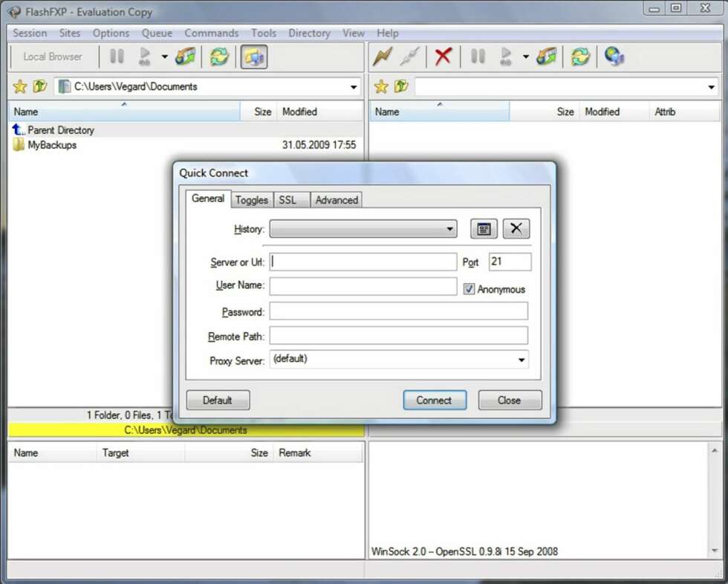Click the X clear history button

(516, 229)
